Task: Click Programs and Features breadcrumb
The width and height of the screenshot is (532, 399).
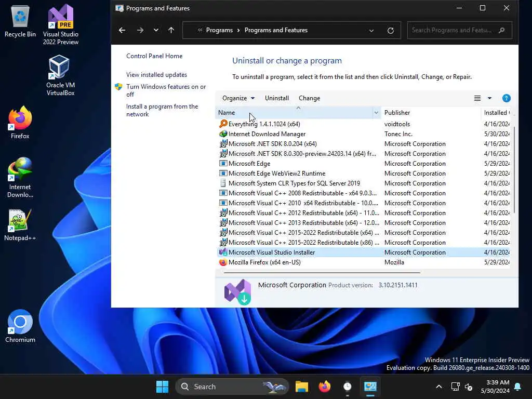Action: pyautogui.click(x=276, y=30)
